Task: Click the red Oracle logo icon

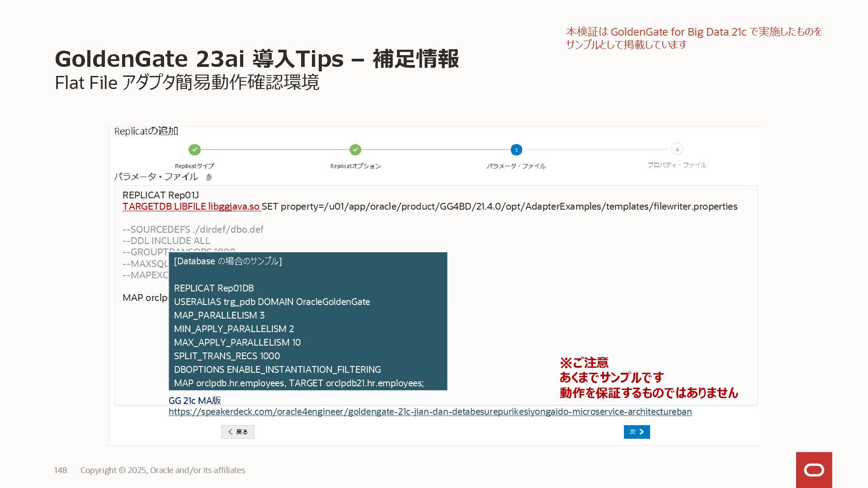Action: coord(814,470)
